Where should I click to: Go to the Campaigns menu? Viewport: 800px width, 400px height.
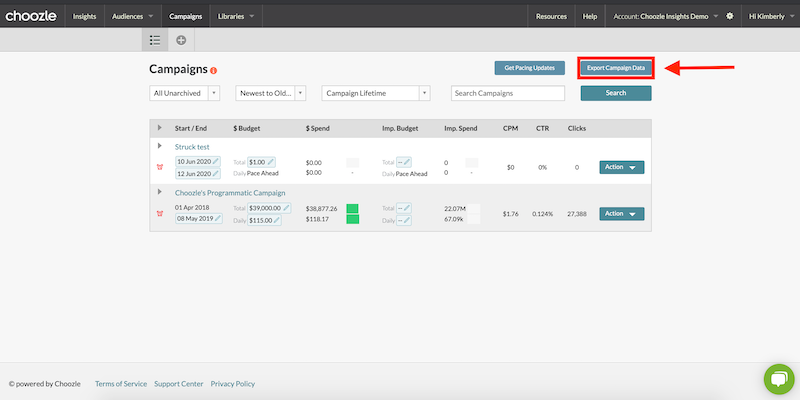(185, 16)
